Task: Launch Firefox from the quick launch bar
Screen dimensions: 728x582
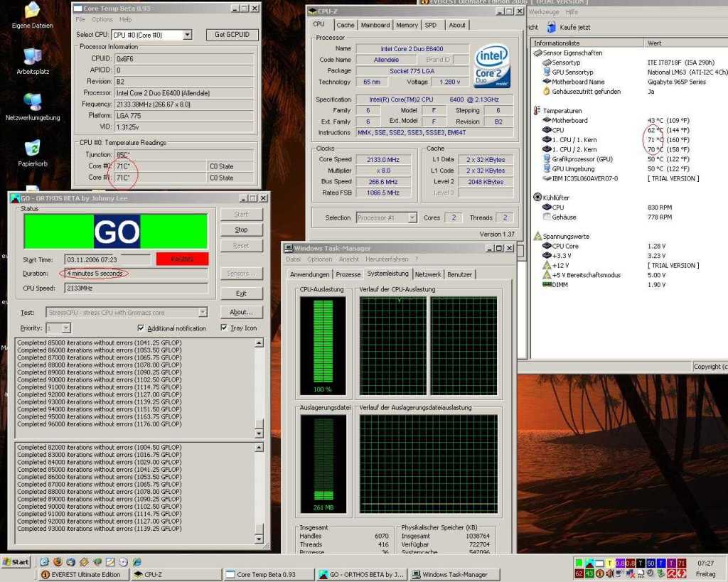Action: [58, 561]
